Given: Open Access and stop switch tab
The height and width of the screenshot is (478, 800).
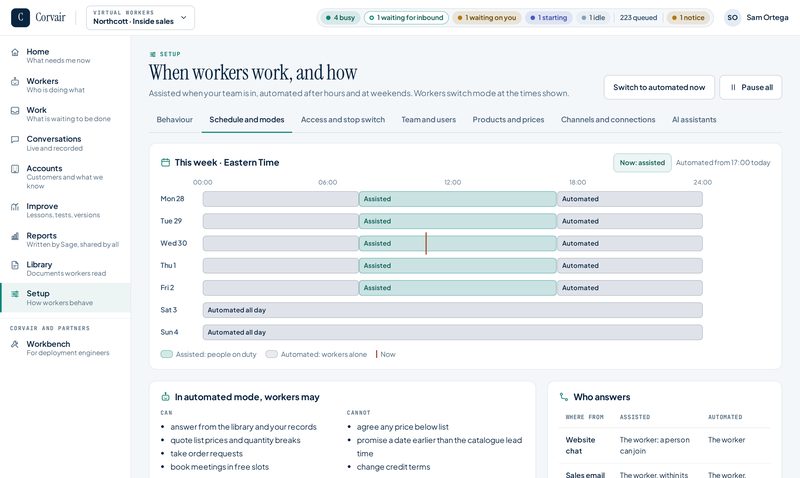Looking at the screenshot, I should coord(343,119).
